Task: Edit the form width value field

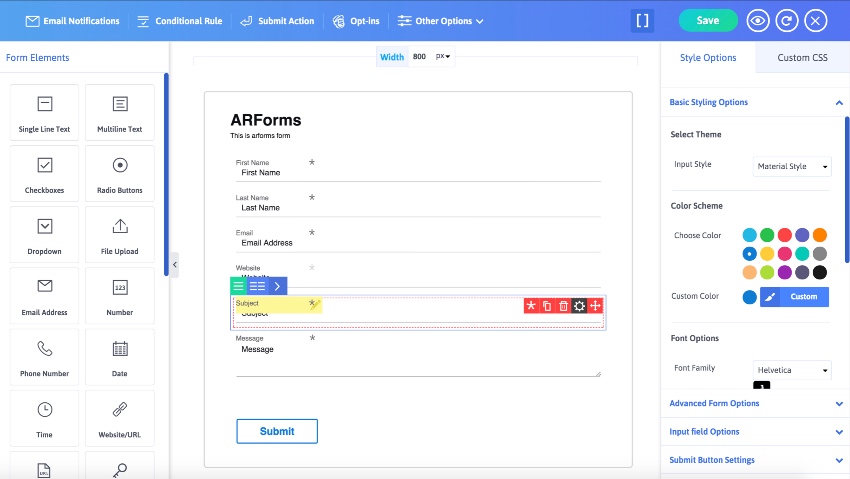Action: pos(421,56)
